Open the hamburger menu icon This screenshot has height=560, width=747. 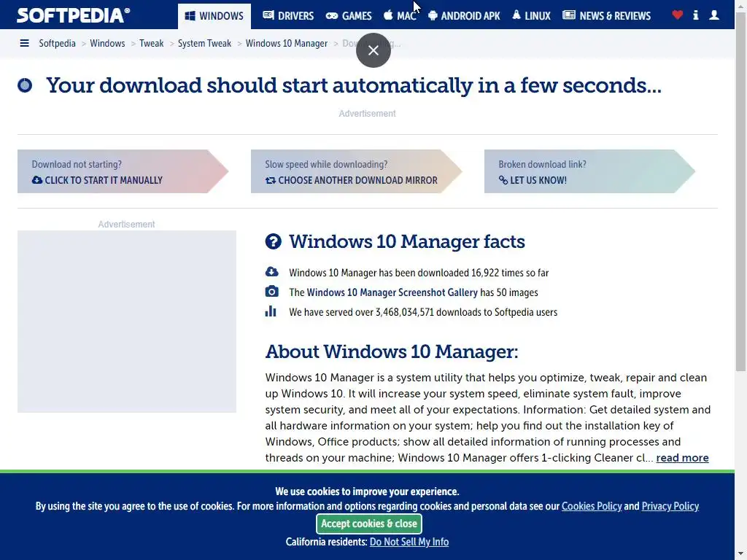pos(24,43)
